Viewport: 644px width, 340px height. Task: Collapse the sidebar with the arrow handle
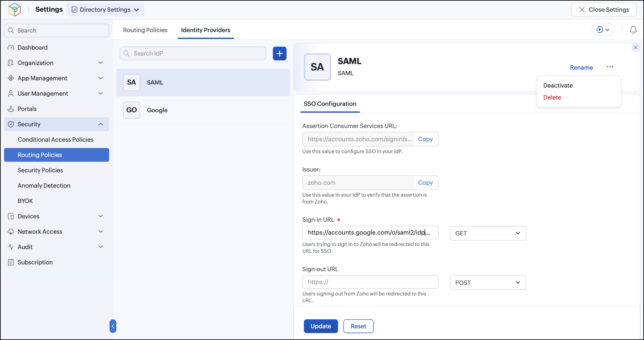click(113, 326)
